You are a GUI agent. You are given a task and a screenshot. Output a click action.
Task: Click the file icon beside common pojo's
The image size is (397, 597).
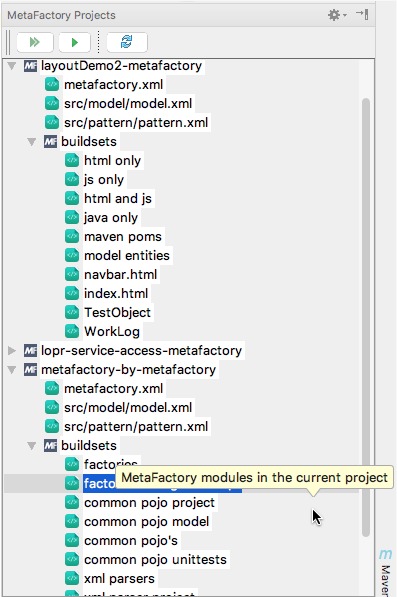coord(72,541)
